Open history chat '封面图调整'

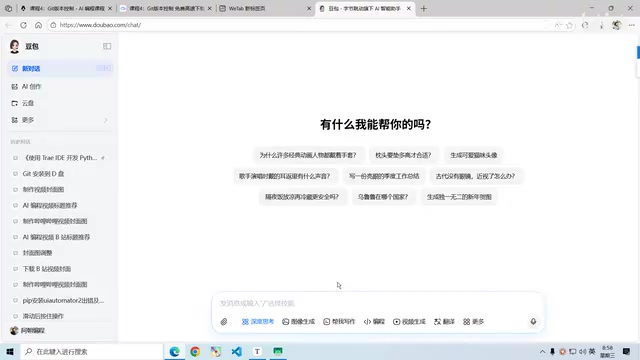(60, 253)
